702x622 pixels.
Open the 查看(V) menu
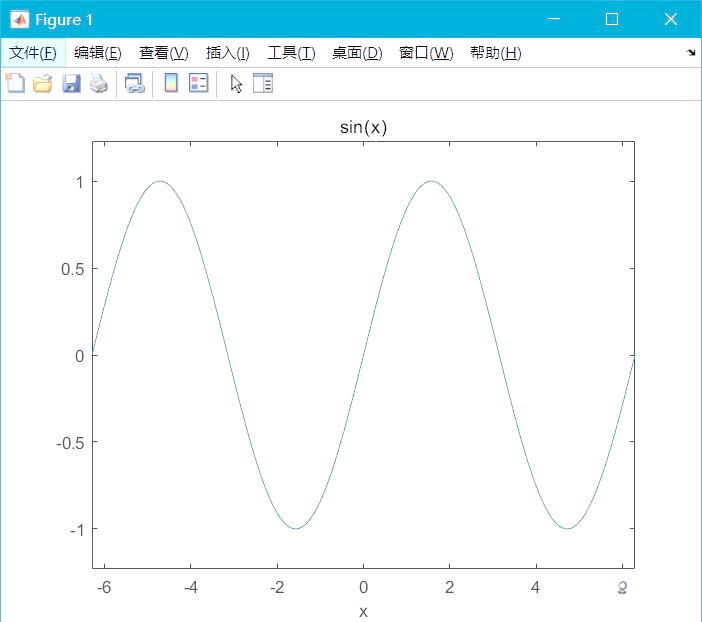click(x=163, y=53)
